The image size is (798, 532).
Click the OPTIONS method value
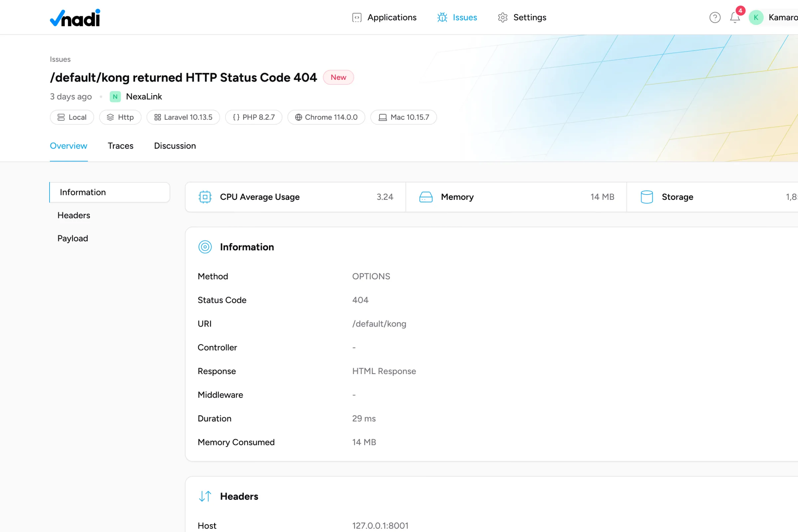[x=371, y=277]
